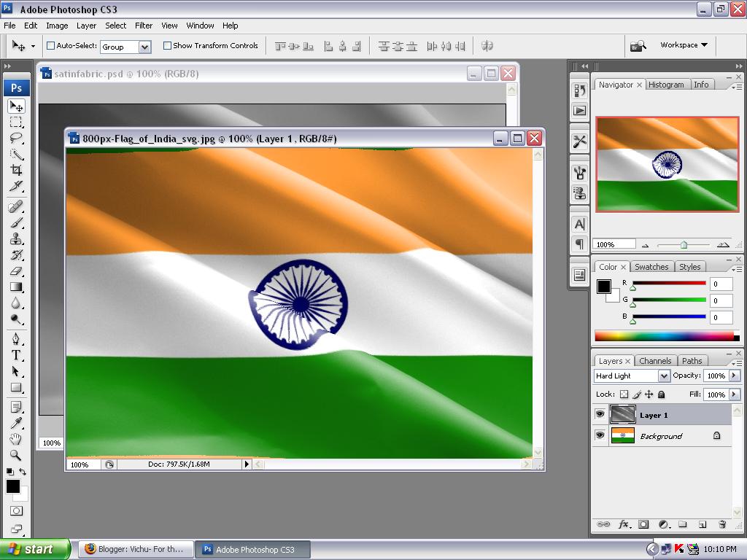The height and width of the screenshot is (560, 747).
Task: Delete layer with trash icon
Action: [x=722, y=524]
